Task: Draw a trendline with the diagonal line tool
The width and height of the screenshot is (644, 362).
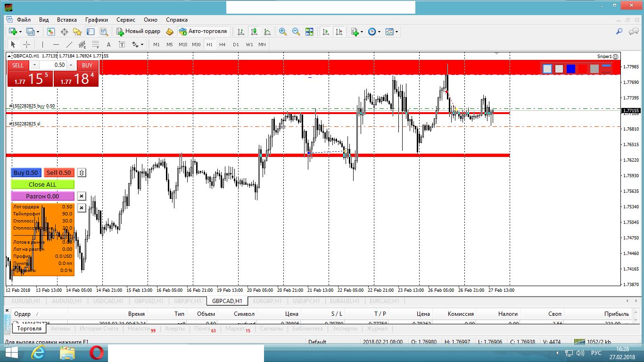Action: 69,44
